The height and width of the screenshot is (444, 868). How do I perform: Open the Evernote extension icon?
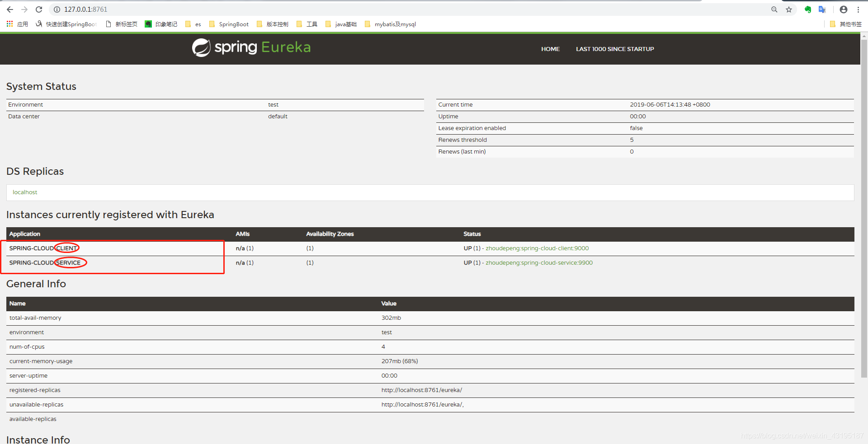pos(808,9)
